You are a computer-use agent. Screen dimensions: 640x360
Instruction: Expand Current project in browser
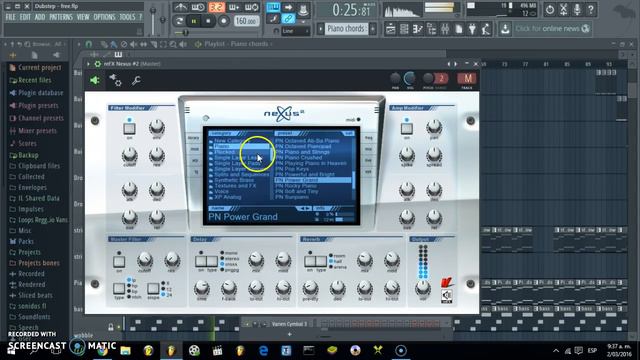pyautogui.click(x=36, y=68)
